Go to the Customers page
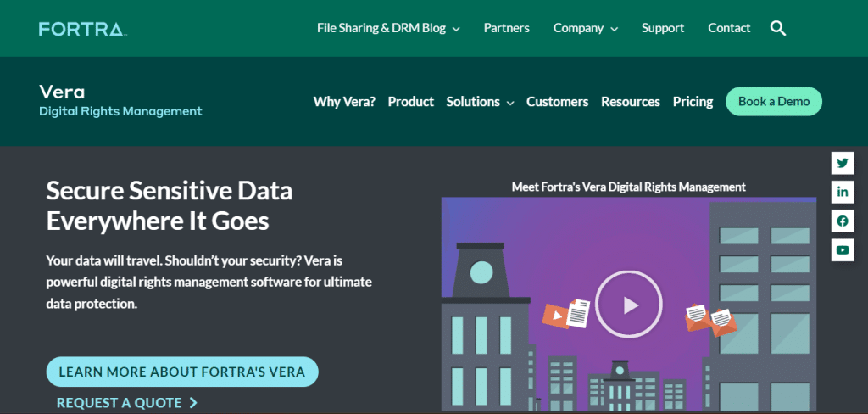The width and height of the screenshot is (868, 414). click(557, 102)
